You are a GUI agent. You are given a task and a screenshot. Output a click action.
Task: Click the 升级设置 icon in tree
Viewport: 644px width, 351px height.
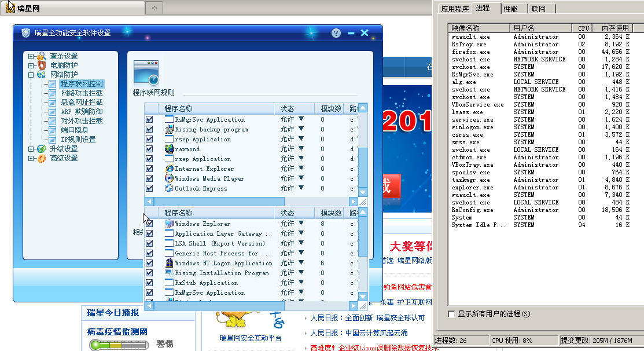click(42, 149)
